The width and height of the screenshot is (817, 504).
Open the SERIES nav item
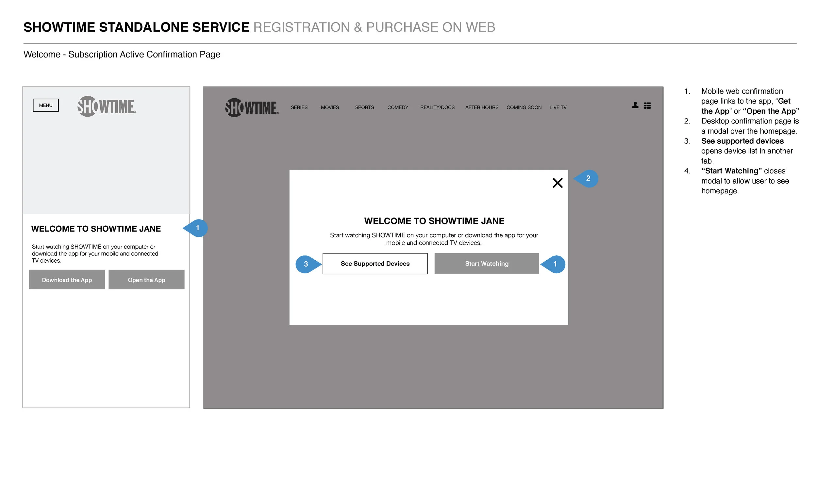coord(299,107)
